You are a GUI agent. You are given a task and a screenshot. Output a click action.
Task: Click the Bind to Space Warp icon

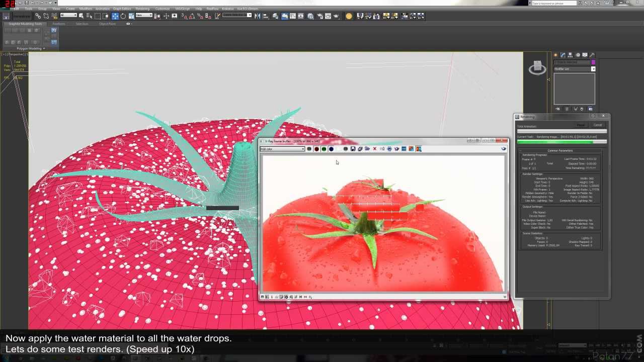point(54,16)
